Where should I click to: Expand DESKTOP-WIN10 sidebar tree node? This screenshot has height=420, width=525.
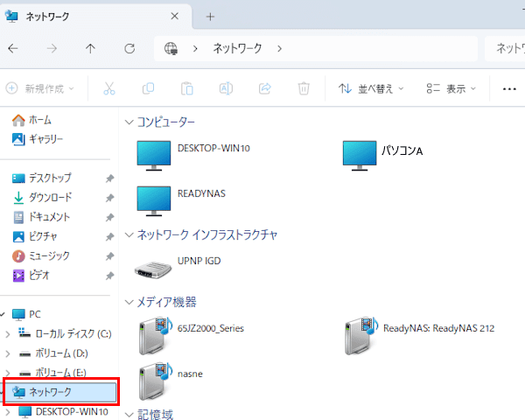point(8,411)
